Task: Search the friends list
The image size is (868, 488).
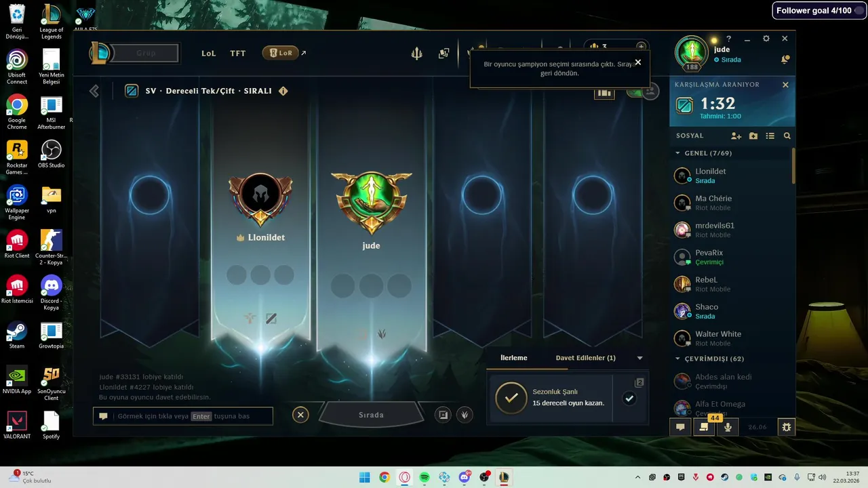Action: [x=787, y=136]
